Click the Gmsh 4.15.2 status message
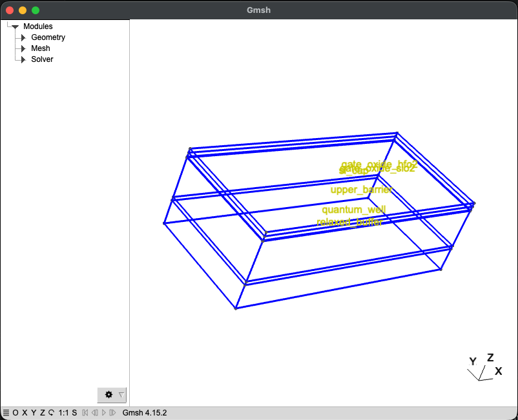The image size is (518, 420). 145,413
